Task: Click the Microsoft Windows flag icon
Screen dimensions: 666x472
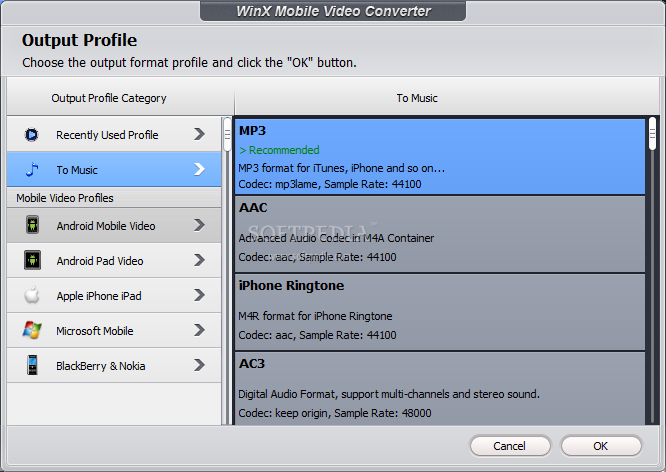Action: (x=32, y=330)
